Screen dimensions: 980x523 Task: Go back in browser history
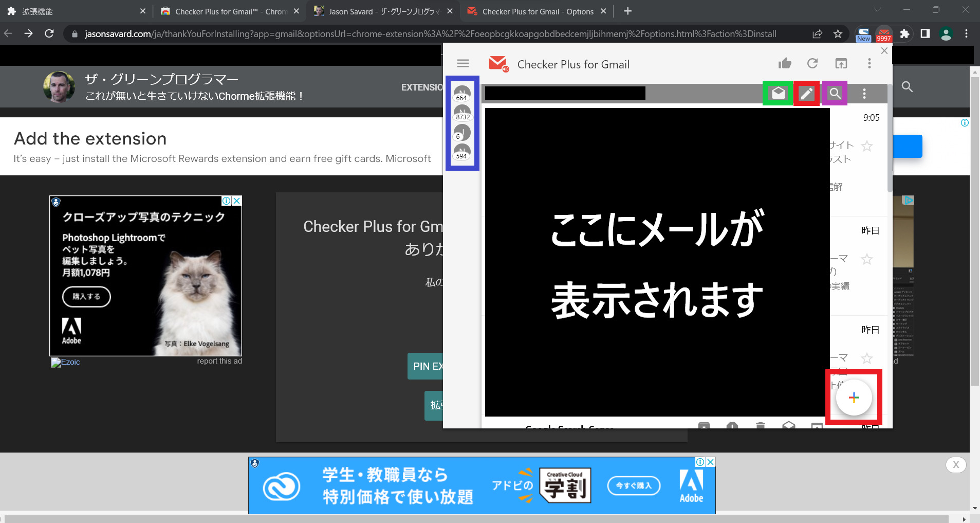(8, 33)
